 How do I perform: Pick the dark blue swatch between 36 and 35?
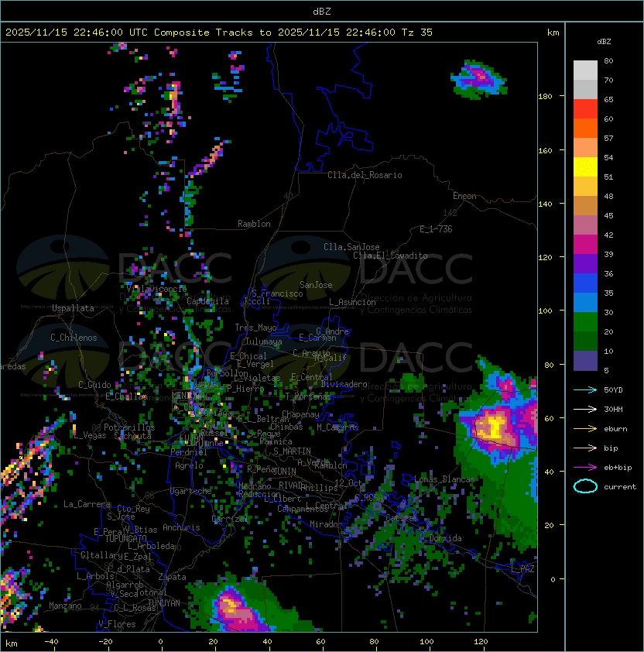[x=585, y=283]
